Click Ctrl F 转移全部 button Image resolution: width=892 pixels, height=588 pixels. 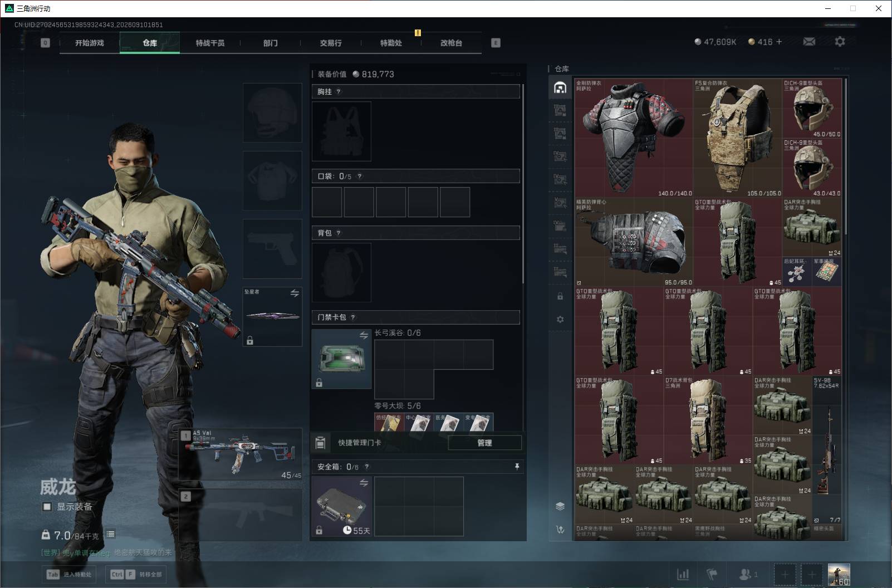pyautogui.click(x=136, y=574)
